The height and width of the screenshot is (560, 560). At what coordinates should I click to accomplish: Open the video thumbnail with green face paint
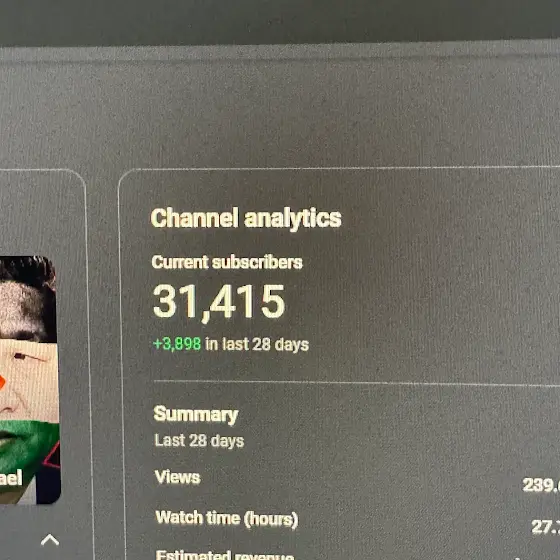(x=29, y=380)
